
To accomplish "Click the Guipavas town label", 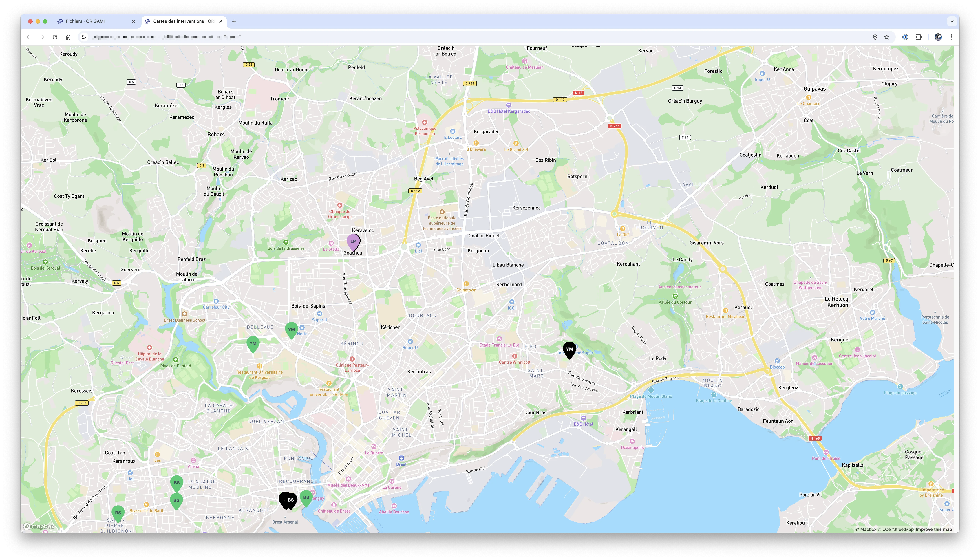I will (x=814, y=89).
